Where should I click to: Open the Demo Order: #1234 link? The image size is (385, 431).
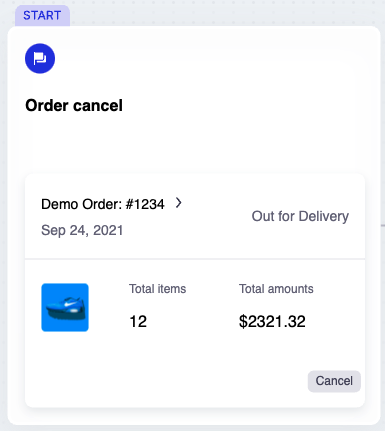103,204
